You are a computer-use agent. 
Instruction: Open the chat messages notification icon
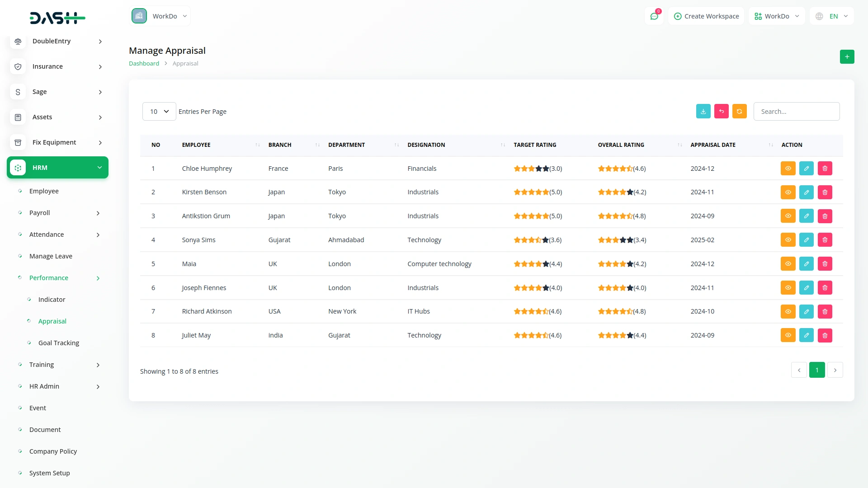pos(654,16)
